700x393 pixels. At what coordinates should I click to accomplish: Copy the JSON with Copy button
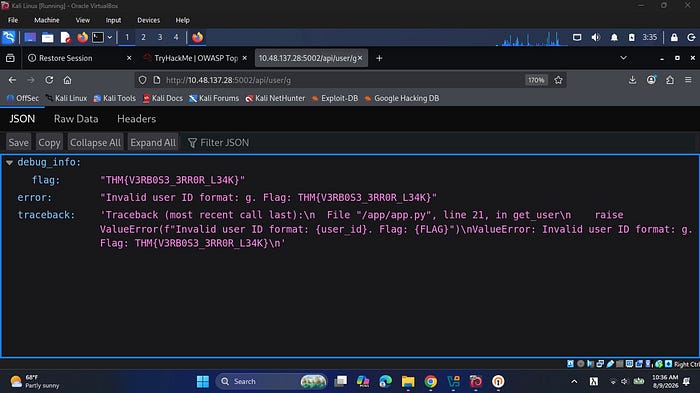(x=49, y=142)
